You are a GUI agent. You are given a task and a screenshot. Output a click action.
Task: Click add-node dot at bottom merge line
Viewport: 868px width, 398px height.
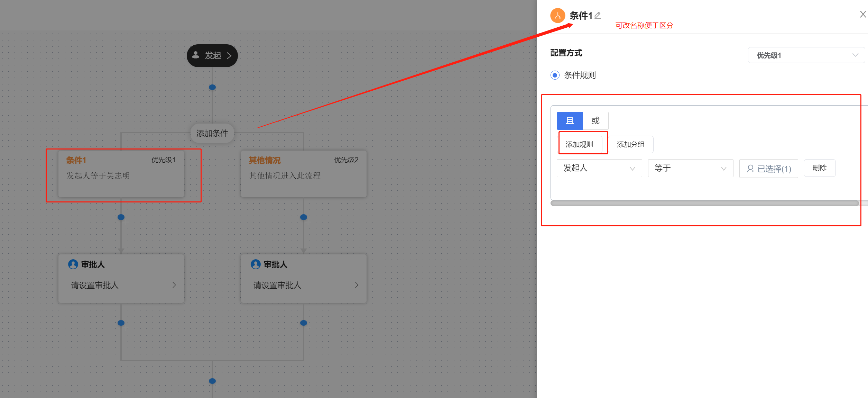coord(212,381)
